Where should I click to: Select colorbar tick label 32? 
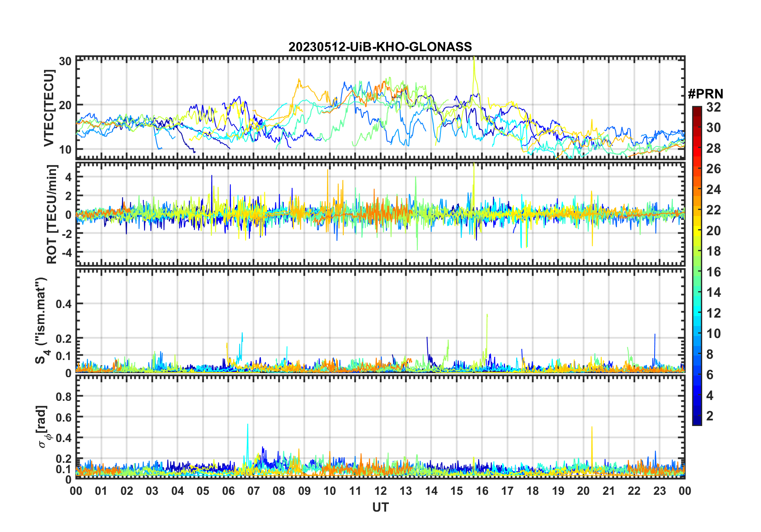pyautogui.click(x=713, y=107)
